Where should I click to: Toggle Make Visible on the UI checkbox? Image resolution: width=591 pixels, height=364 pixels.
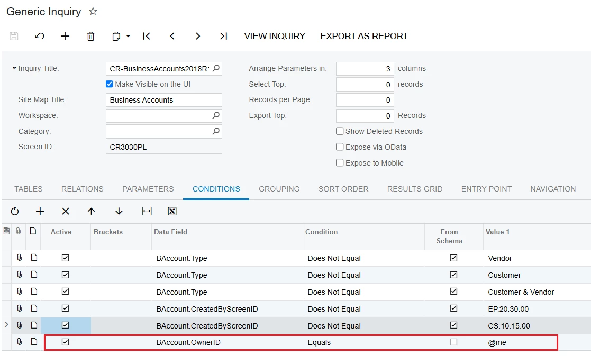(110, 84)
